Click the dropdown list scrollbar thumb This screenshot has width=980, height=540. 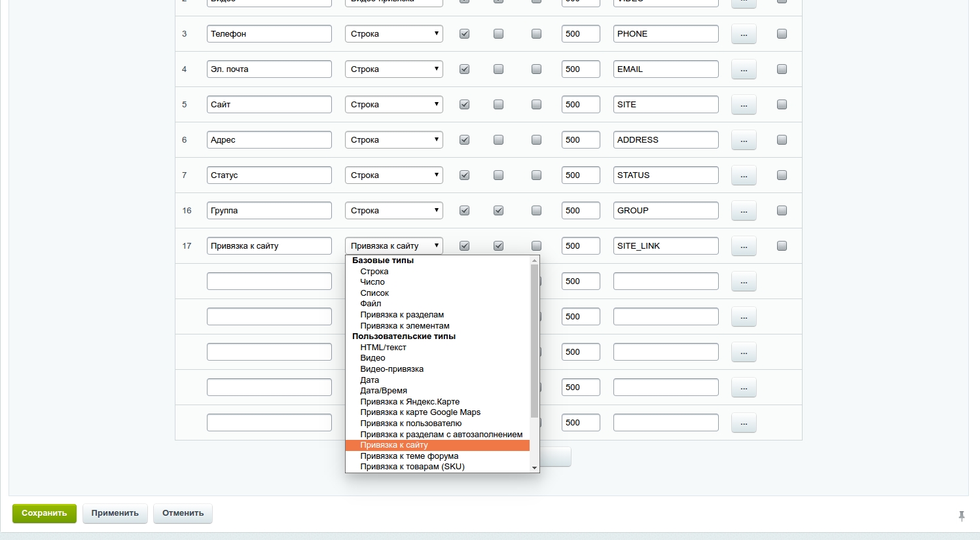[x=534, y=340]
